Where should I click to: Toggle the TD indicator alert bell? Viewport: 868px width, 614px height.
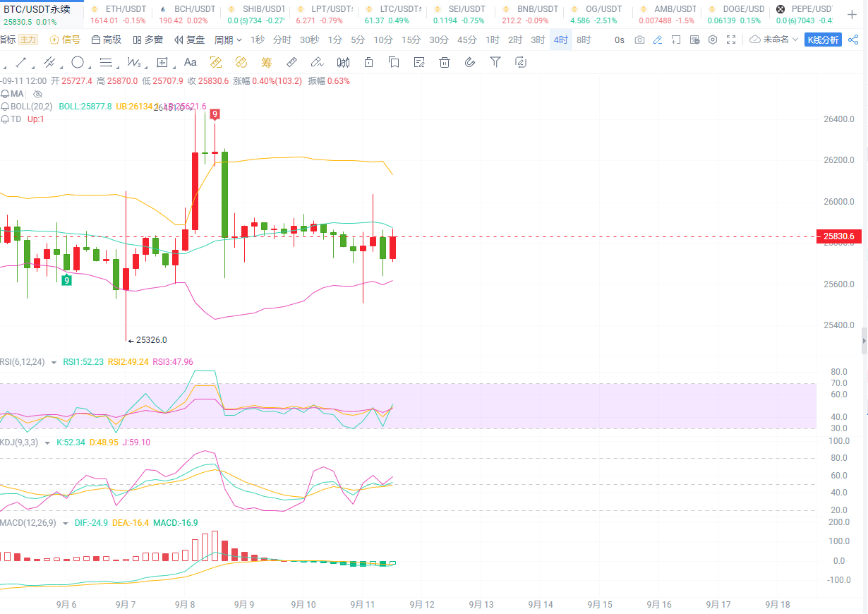tap(5, 119)
